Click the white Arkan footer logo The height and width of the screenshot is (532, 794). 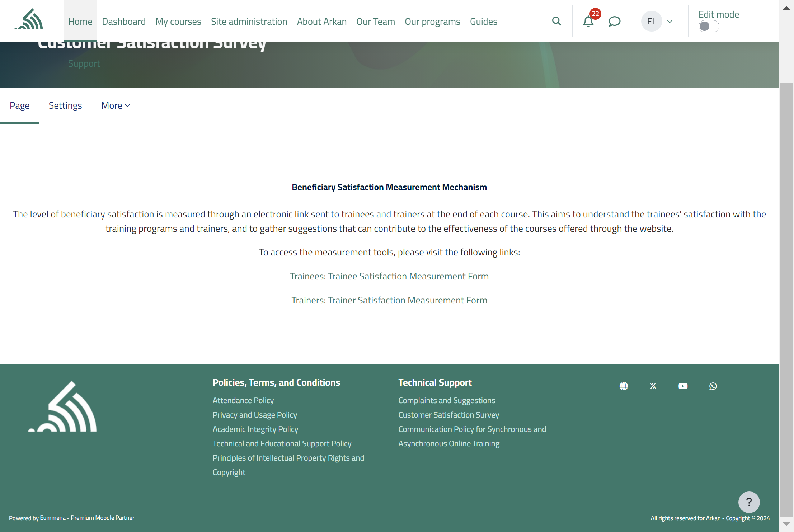point(62,406)
